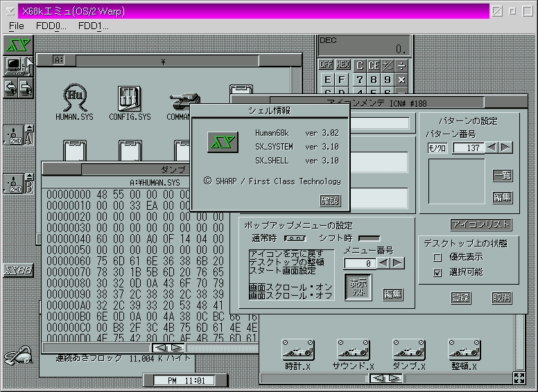Screen dimensions: 538x392
Task: Switch the calculator to HEX mode
Action: pos(342,64)
